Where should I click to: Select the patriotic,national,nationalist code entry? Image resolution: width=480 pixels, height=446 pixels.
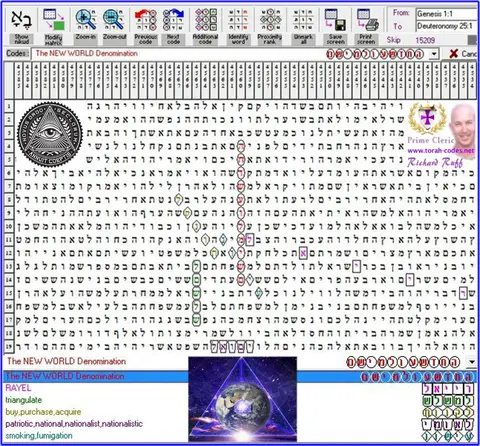74,424
